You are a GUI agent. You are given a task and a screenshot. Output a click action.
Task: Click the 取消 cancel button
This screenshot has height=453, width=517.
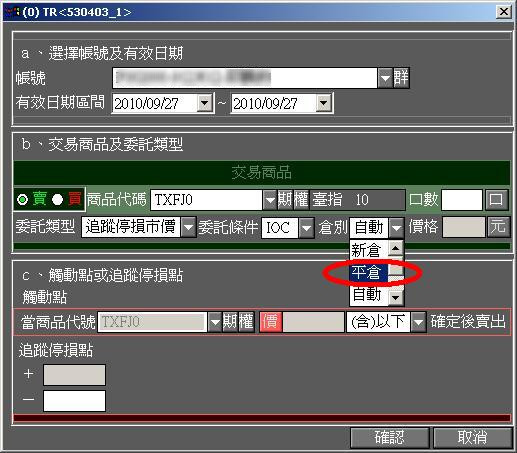coord(472,437)
